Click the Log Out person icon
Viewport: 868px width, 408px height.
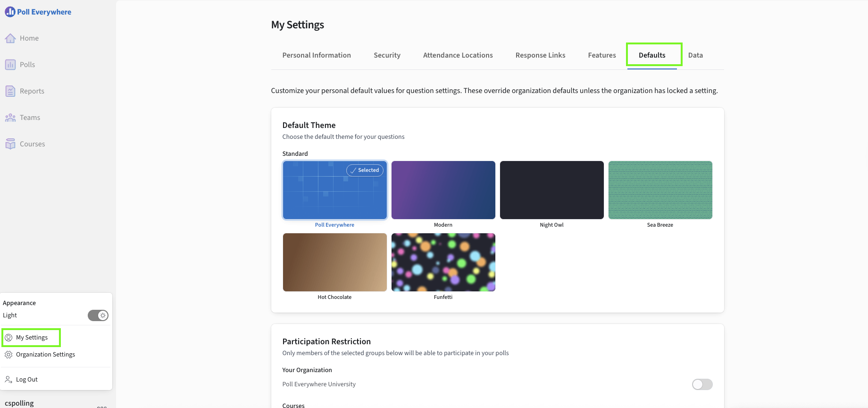pyautogui.click(x=8, y=380)
